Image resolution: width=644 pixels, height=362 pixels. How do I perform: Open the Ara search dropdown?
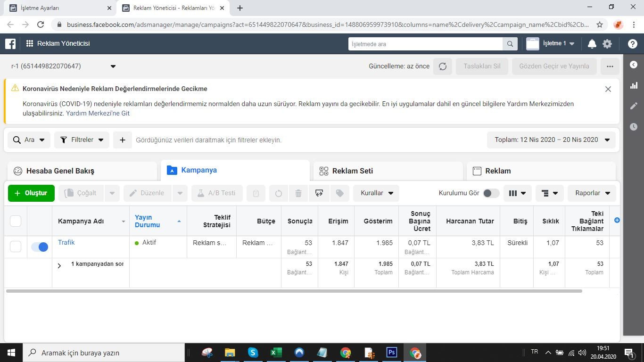[29, 140]
